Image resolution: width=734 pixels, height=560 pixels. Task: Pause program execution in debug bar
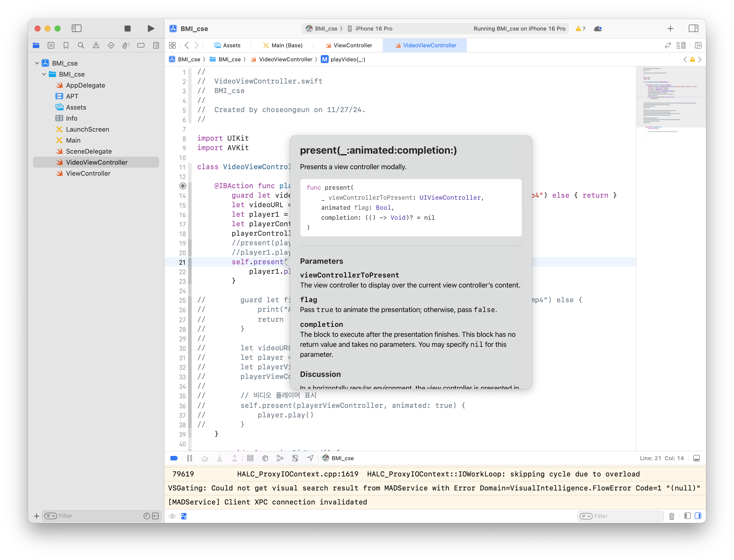pyautogui.click(x=190, y=458)
